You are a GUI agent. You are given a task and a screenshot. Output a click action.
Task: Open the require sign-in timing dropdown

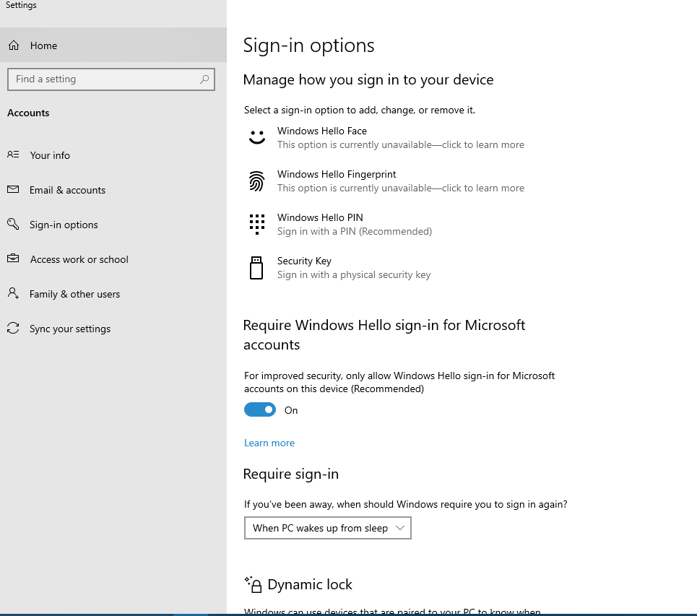(327, 528)
